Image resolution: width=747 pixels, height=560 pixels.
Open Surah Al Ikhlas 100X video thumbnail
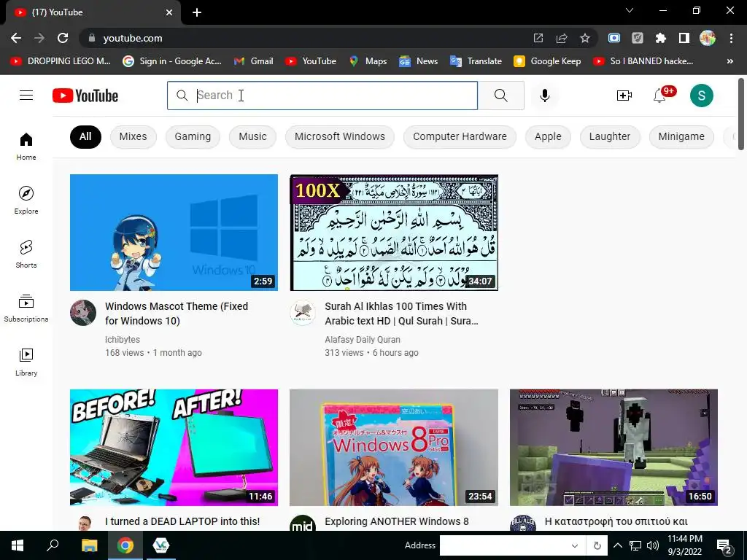pyautogui.click(x=393, y=233)
